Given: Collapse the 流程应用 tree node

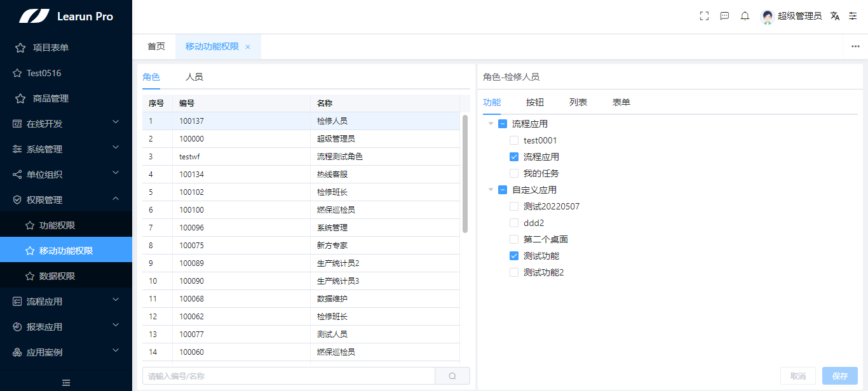Looking at the screenshot, I should tap(491, 124).
